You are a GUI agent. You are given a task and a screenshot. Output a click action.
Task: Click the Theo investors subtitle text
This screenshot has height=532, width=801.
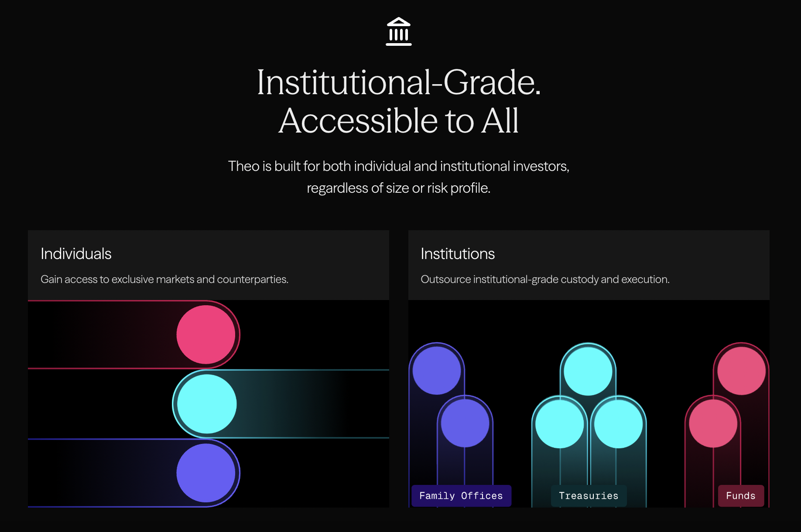tap(399, 177)
